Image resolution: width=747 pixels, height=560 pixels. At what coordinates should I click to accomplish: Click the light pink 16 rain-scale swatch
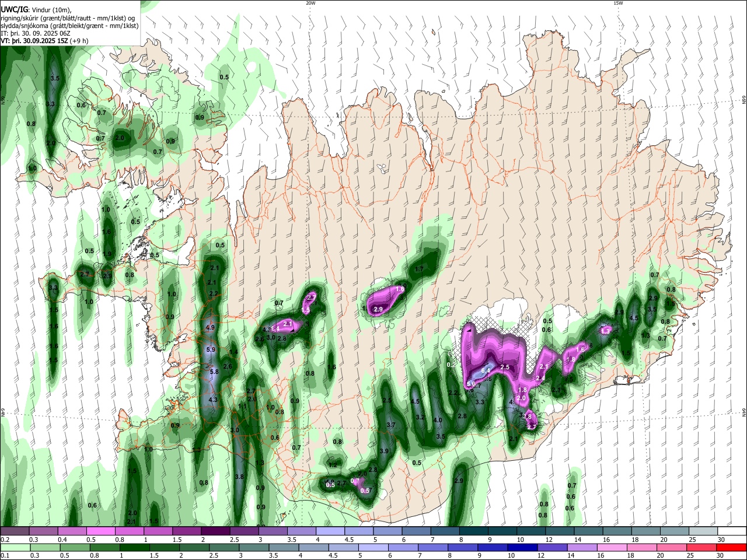point(612,547)
